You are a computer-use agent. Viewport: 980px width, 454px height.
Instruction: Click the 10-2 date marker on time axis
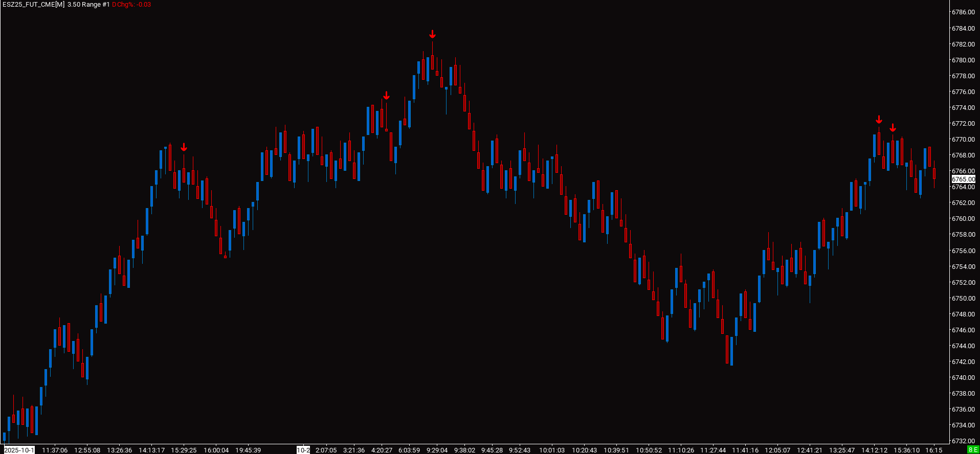pyautogui.click(x=303, y=450)
